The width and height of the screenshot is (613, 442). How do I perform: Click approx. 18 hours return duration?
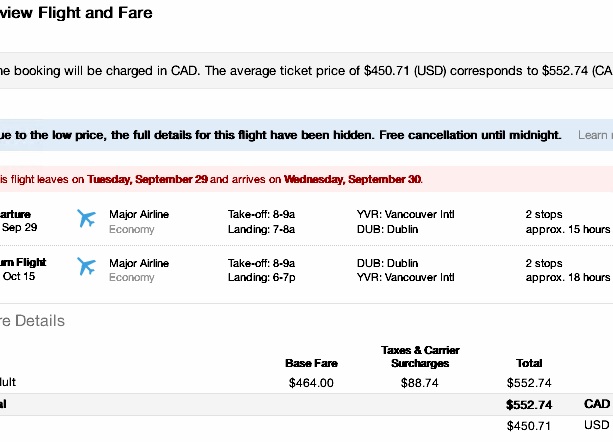(x=568, y=277)
